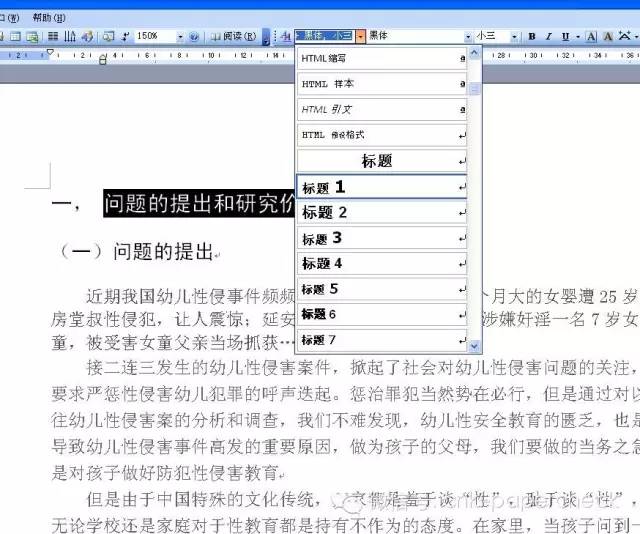Click the 黑体 font name box
640x534 pixels.
tap(415, 36)
